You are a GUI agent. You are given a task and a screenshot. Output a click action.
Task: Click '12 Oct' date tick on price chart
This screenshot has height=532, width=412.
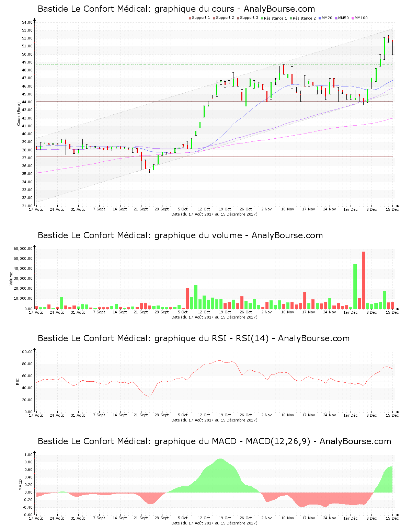coord(204,209)
